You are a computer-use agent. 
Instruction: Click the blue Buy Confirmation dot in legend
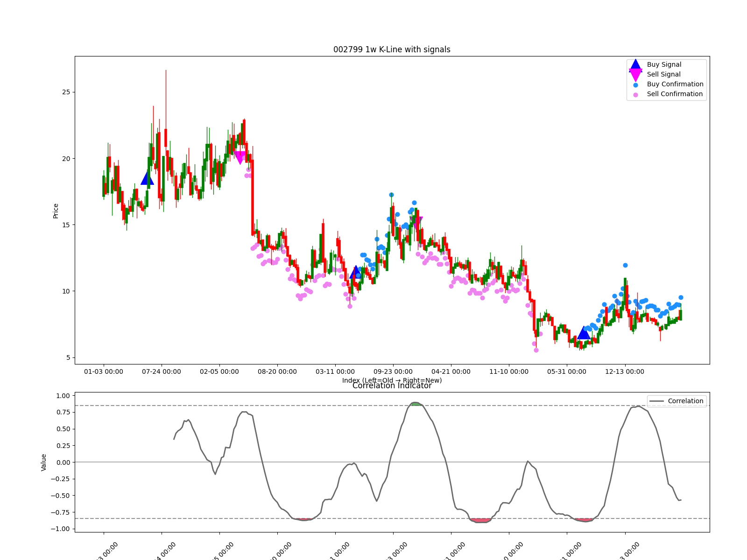[635, 85]
